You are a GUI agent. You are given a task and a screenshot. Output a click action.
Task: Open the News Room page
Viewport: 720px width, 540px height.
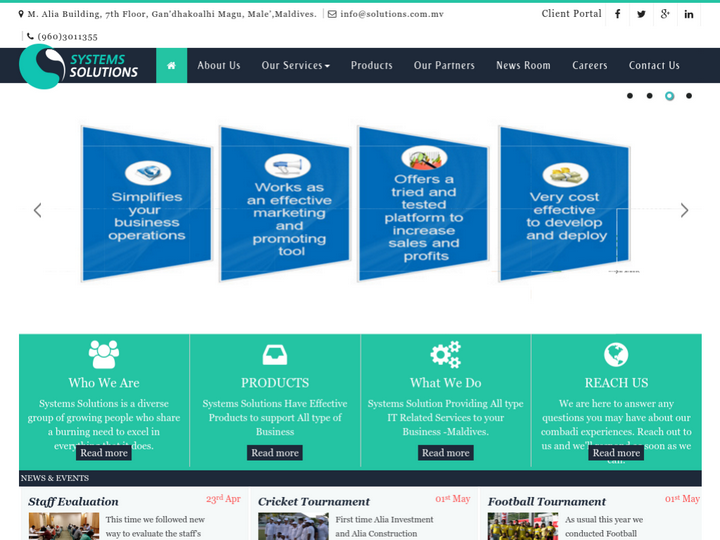pos(523,66)
